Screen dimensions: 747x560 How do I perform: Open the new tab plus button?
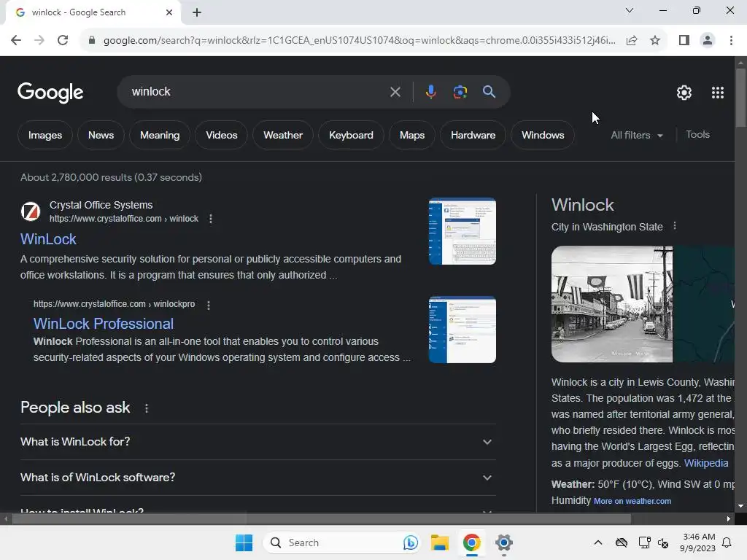[x=197, y=13]
